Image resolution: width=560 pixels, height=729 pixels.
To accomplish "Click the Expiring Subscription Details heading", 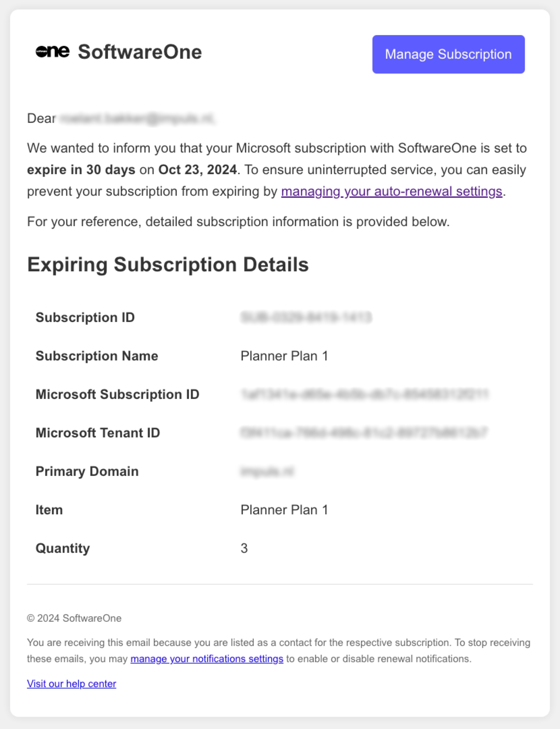I will (x=168, y=264).
